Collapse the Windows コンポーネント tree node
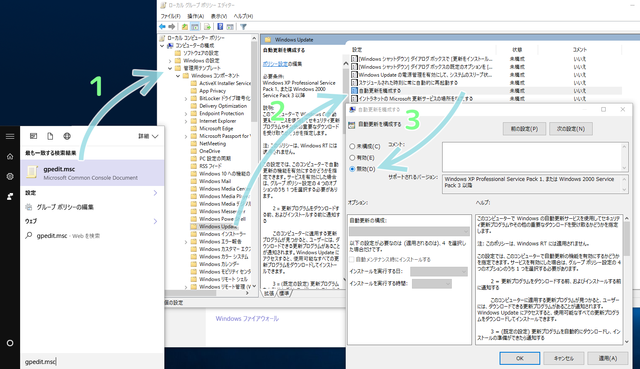The width and height of the screenshot is (640, 369). tap(178, 76)
